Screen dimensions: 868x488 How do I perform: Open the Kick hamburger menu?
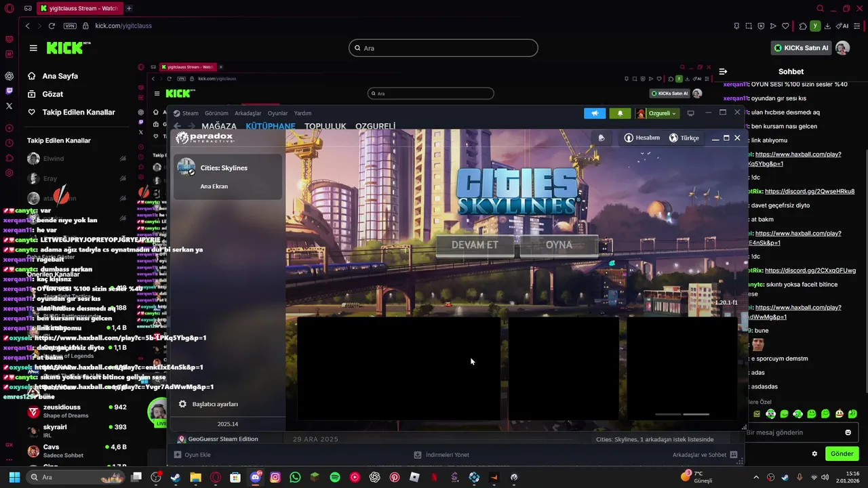[x=33, y=48]
